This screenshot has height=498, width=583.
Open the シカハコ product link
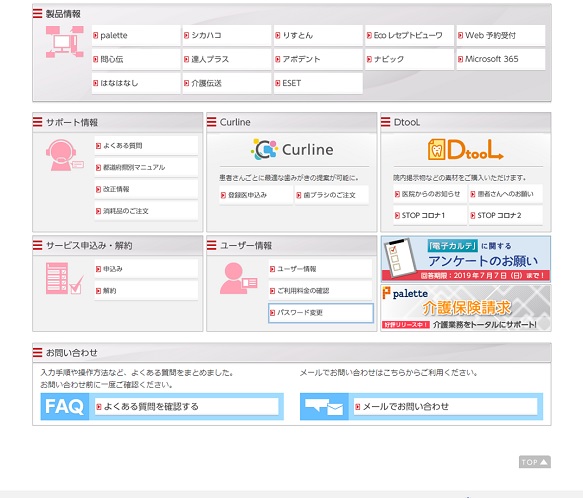227,35
